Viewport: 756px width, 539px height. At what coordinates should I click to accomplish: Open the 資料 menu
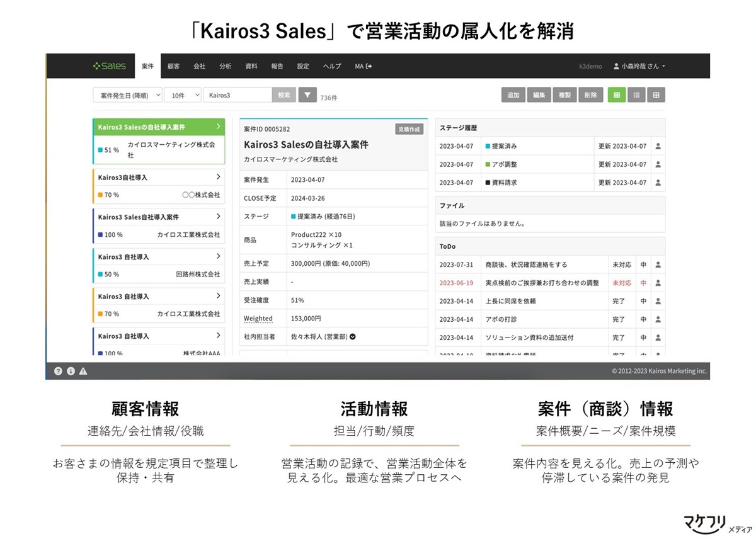click(x=251, y=66)
